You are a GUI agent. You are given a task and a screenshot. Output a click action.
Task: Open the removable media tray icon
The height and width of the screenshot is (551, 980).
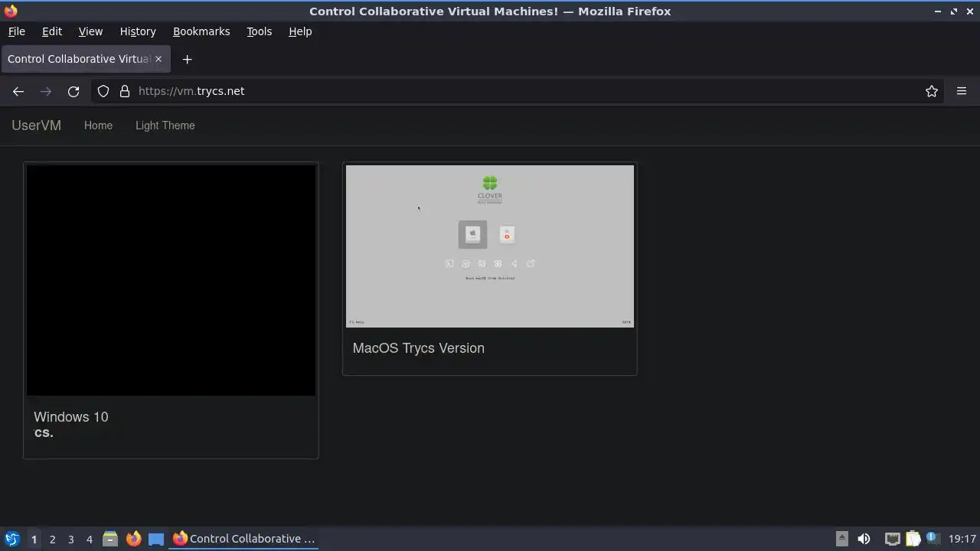tap(841, 539)
